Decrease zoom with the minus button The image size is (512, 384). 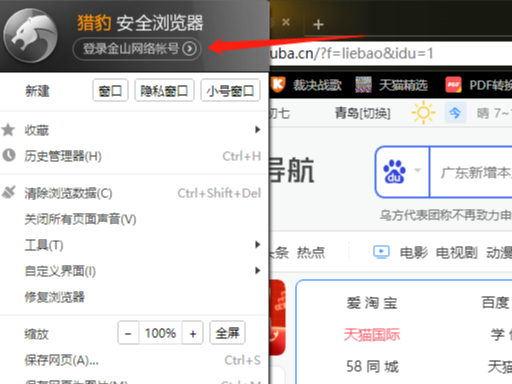click(x=128, y=333)
